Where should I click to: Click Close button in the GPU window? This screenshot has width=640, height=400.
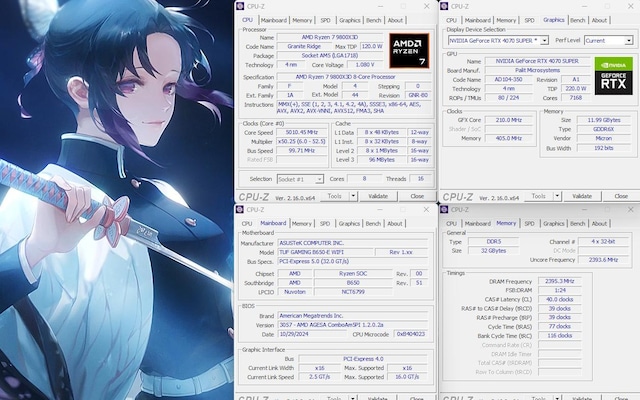621,196
